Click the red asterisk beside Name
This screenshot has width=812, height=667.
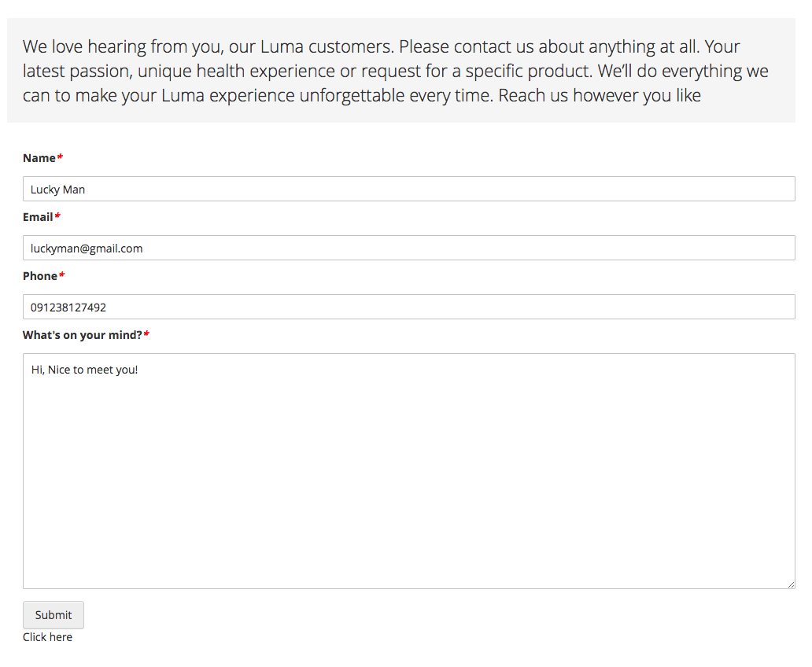pos(60,157)
